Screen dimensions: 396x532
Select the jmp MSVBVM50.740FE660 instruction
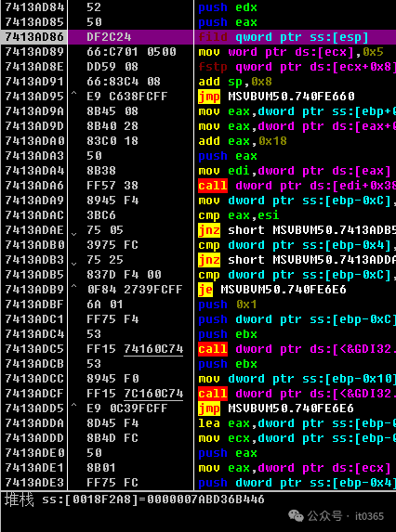pyautogui.click(x=276, y=97)
